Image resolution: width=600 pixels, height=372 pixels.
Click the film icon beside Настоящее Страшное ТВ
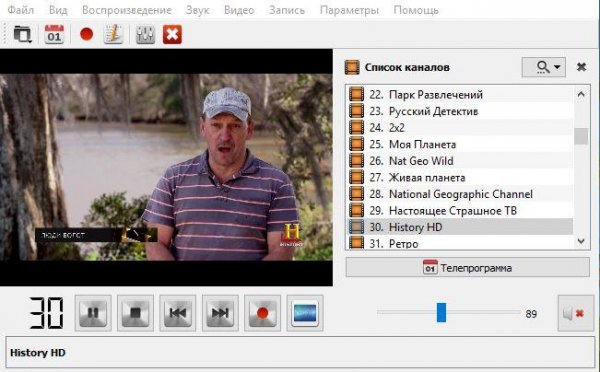click(x=356, y=210)
